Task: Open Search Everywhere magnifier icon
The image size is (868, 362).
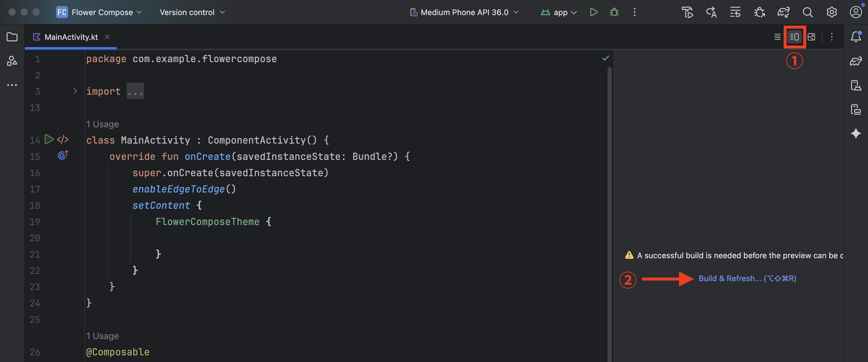Action: tap(808, 12)
